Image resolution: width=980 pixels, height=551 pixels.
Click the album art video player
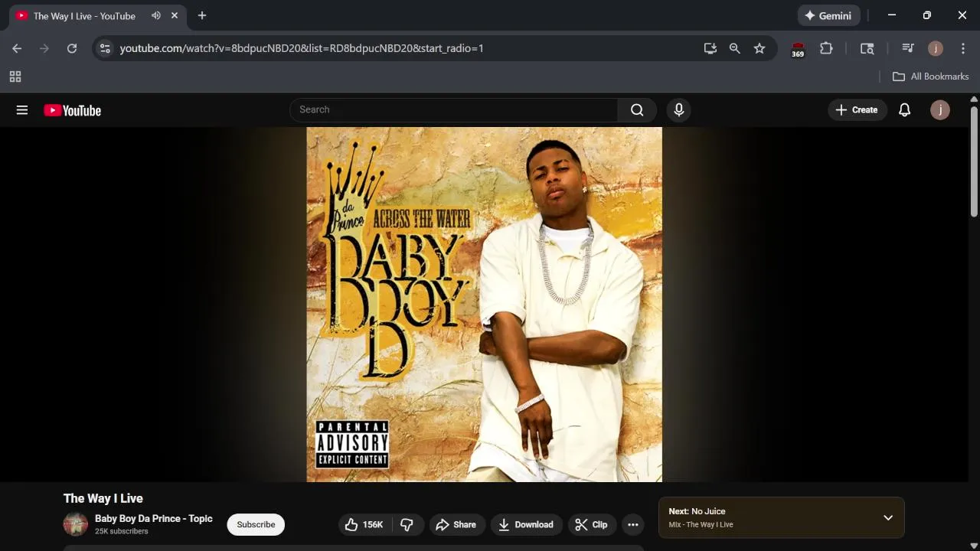tap(484, 305)
